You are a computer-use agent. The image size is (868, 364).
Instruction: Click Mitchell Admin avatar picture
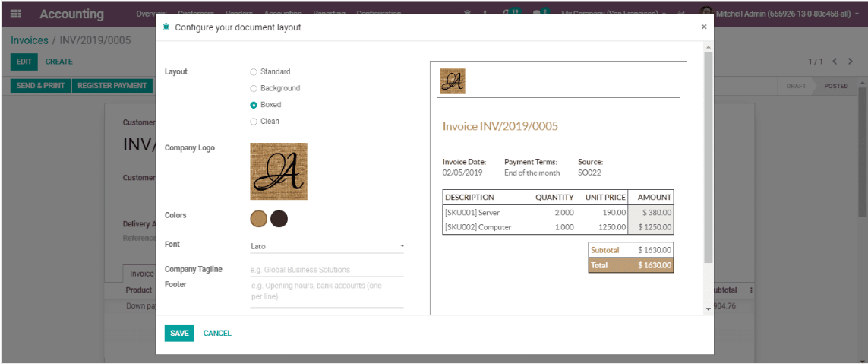pyautogui.click(x=705, y=13)
